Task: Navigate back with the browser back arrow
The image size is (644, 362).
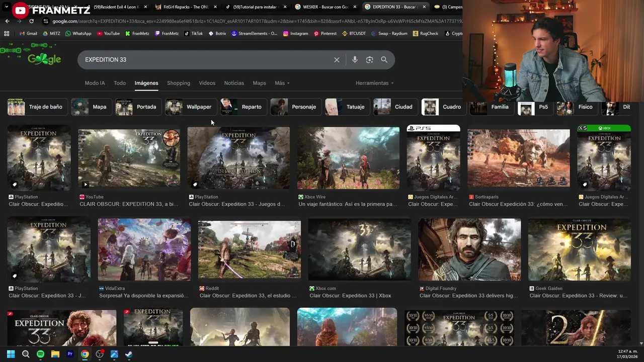Action: 7,21
